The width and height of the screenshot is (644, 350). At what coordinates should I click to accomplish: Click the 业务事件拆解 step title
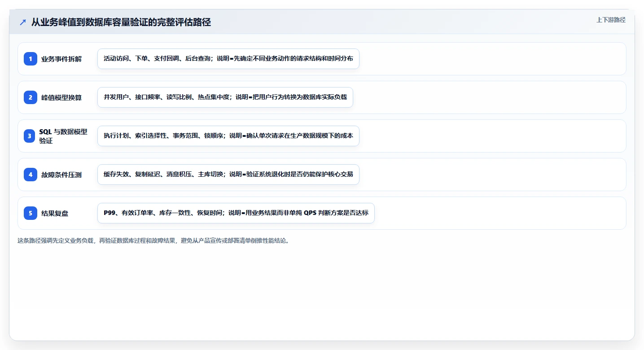[x=61, y=59]
